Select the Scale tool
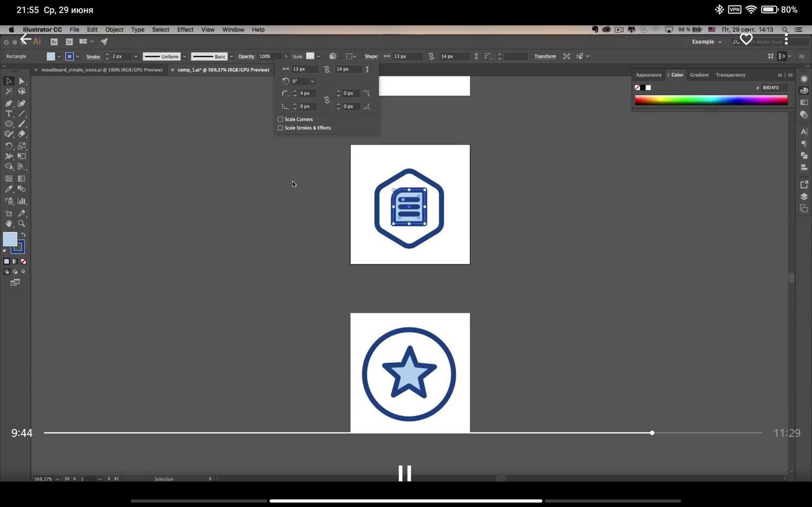812x507 pixels. click(x=22, y=146)
